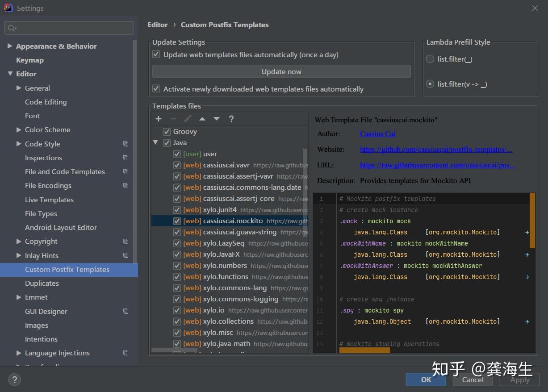The width and height of the screenshot is (548, 392).
Task: Click the help icon in the bottom corner
Action: 14,379
